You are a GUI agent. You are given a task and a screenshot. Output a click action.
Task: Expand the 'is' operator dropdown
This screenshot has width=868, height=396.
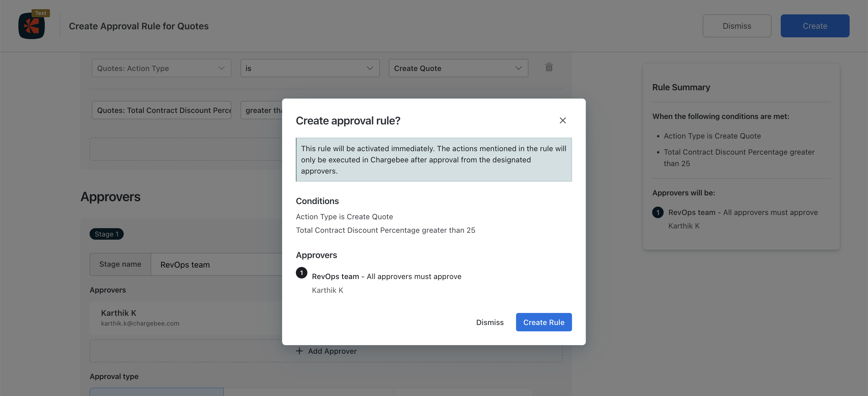(309, 68)
